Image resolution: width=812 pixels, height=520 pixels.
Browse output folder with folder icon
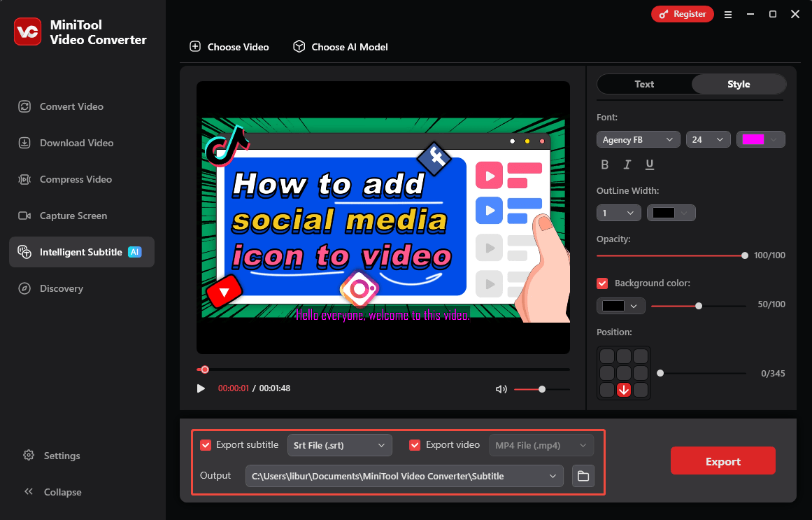click(583, 476)
